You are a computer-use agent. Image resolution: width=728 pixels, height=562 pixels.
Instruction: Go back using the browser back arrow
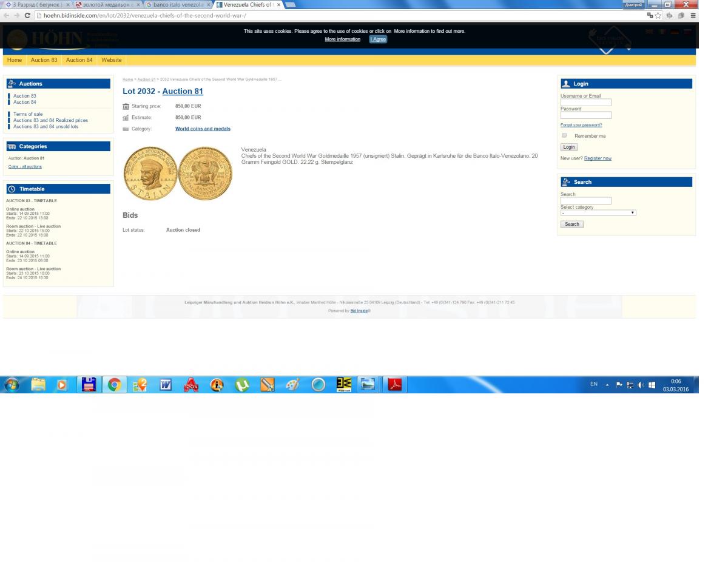click(x=6, y=15)
